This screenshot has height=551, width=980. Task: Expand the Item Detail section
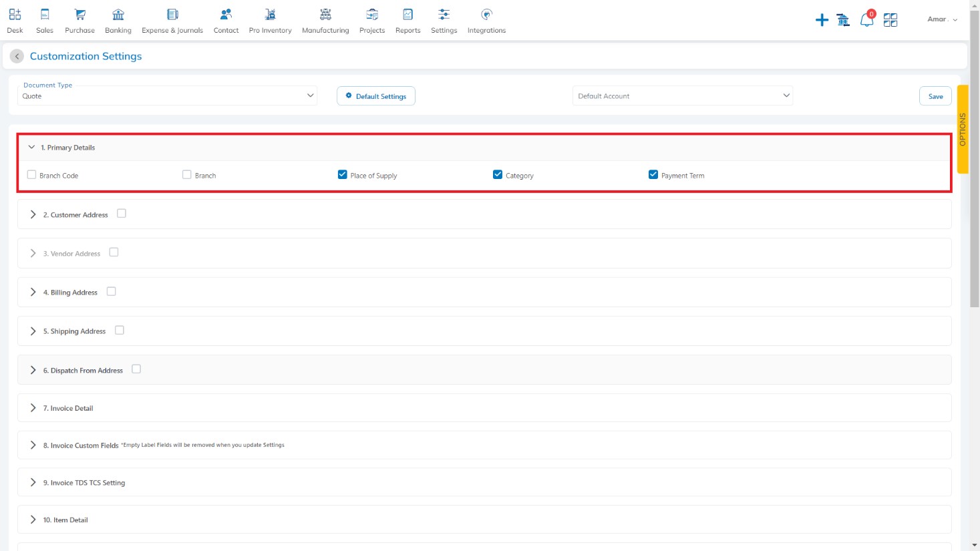coord(33,520)
